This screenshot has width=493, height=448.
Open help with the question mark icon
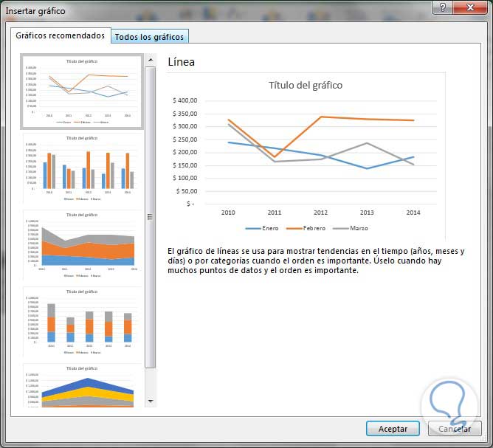(443, 7)
